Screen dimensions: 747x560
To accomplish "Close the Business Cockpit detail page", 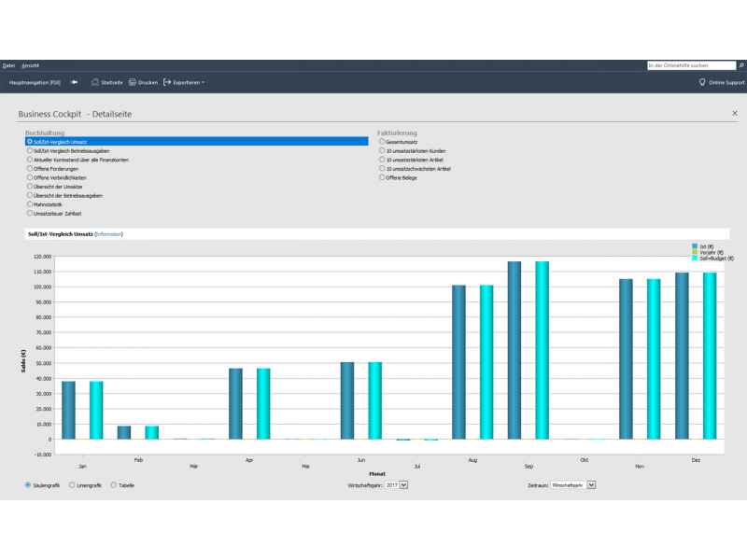I will (734, 113).
